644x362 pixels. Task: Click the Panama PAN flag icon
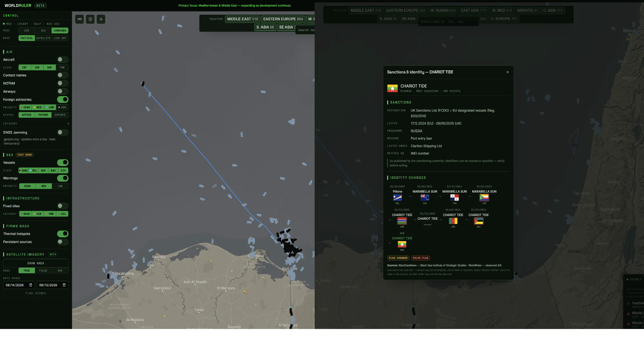point(454,198)
